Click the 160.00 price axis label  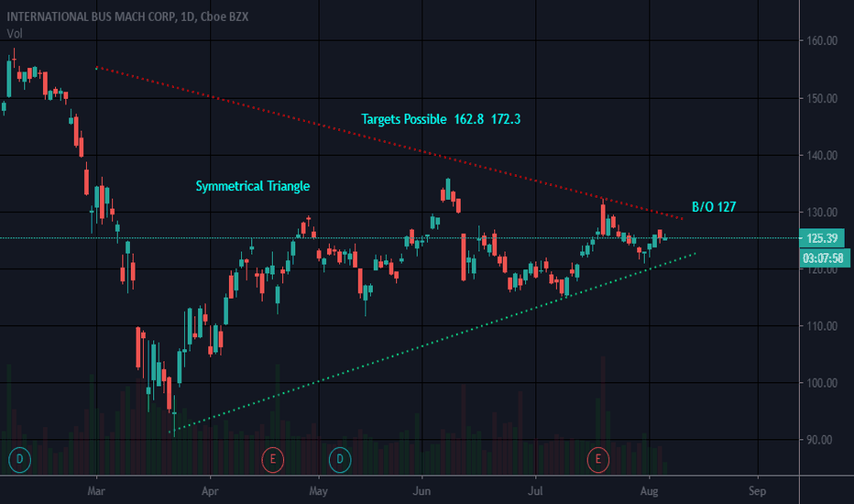point(822,41)
